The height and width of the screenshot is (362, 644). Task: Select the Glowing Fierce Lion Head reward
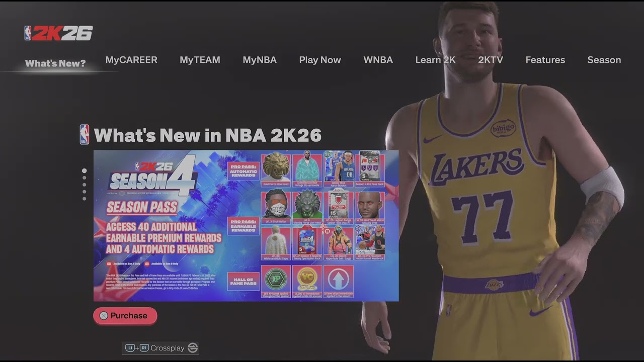click(307, 206)
